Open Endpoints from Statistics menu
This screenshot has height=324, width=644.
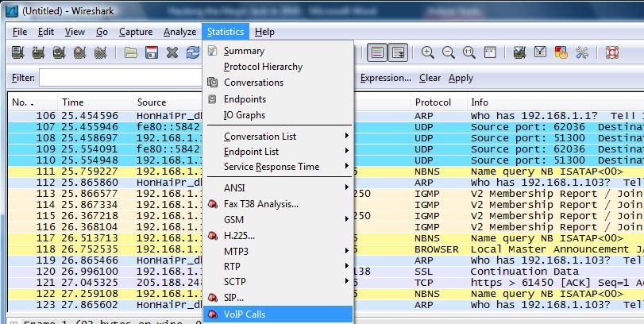click(x=278, y=99)
